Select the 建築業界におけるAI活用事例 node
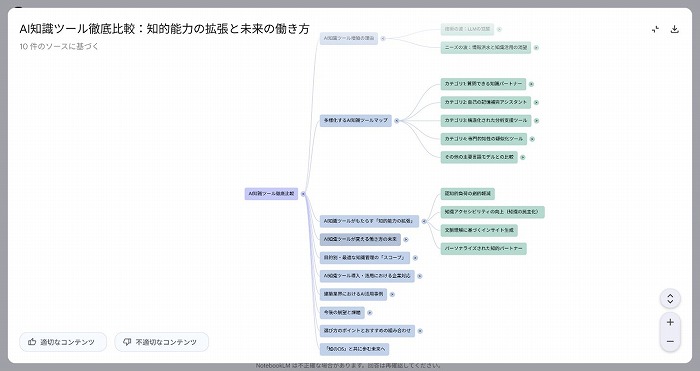 pyautogui.click(x=354, y=294)
